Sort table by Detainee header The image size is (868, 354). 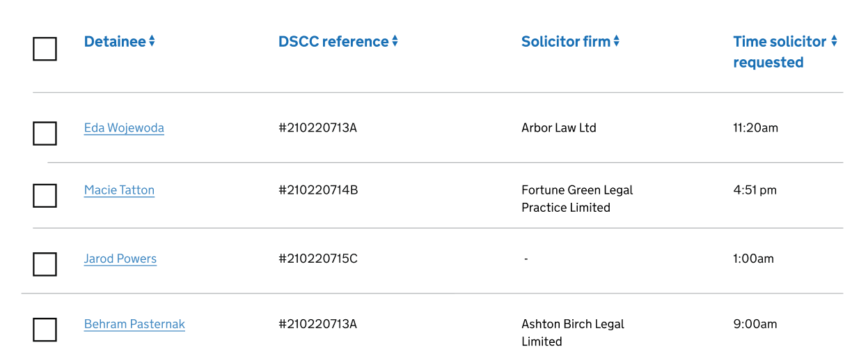(x=115, y=42)
